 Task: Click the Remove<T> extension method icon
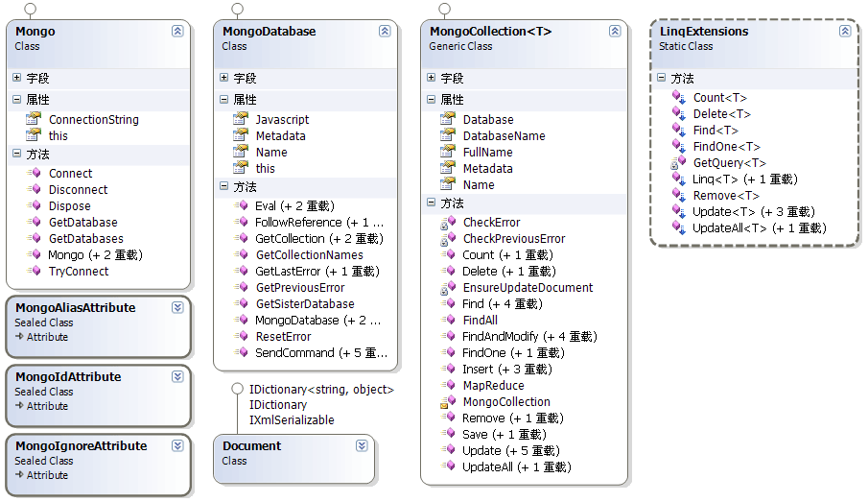point(679,195)
